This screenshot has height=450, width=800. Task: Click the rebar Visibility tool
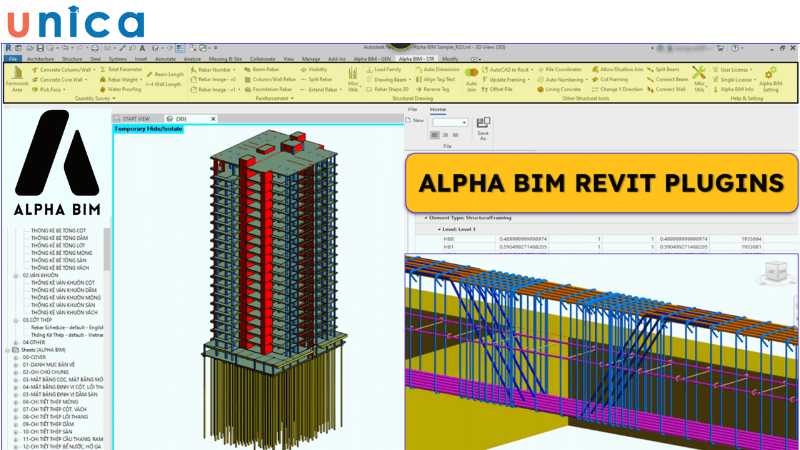[x=314, y=69]
